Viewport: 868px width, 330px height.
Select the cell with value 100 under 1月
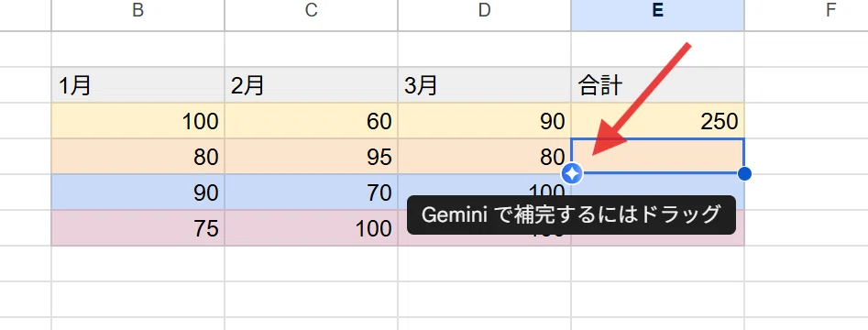(x=137, y=121)
